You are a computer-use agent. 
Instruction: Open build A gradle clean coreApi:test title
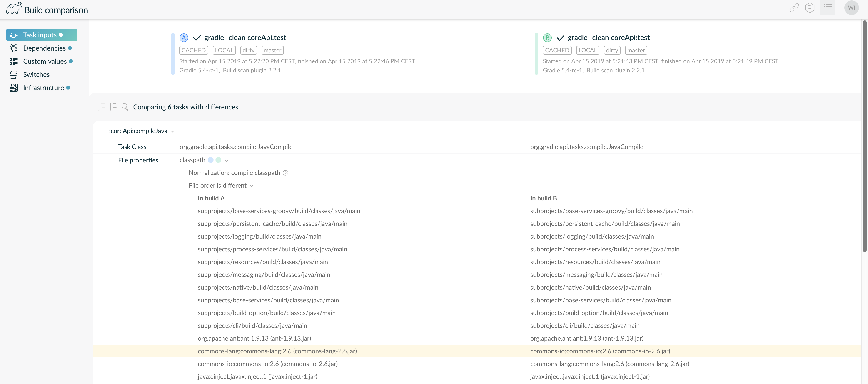tap(245, 38)
